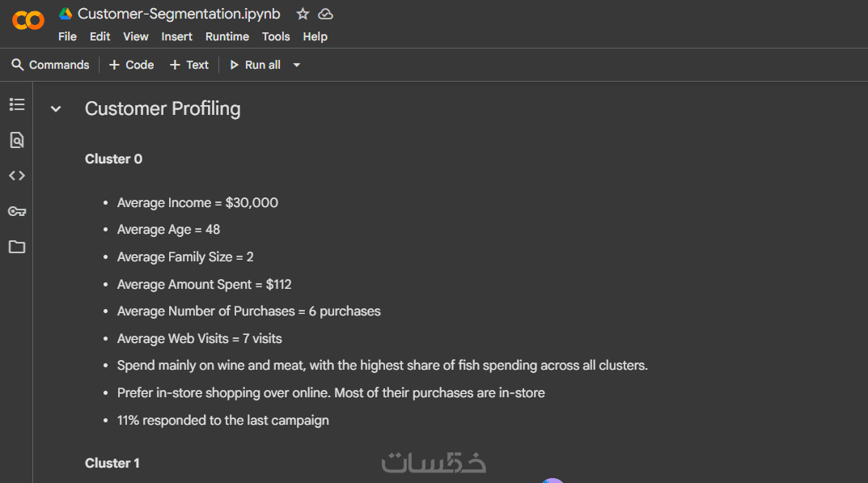
Task: Add a new Code cell
Action: coord(131,65)
